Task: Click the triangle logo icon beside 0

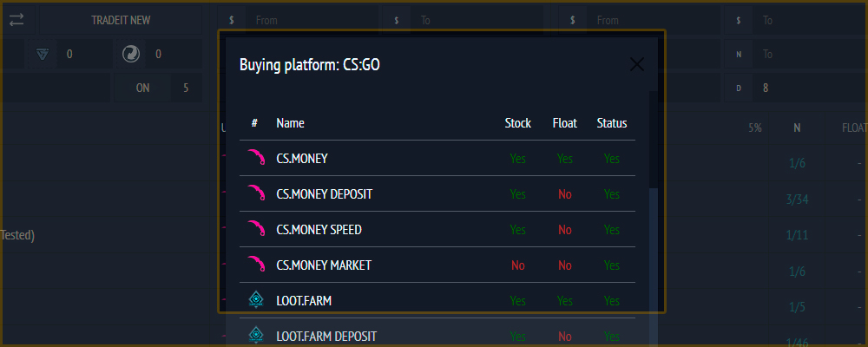Action: click(x=43, y=55)
